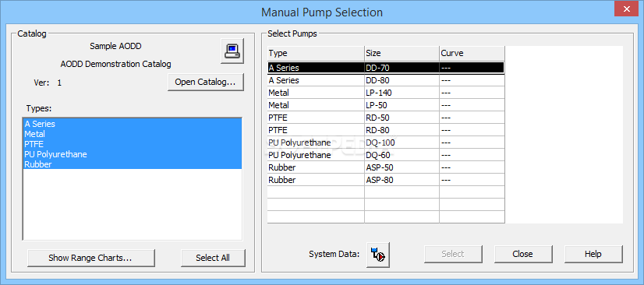Select the ASP-80 size cell
This screenshot has height=285, width=644.
point(402,180)
